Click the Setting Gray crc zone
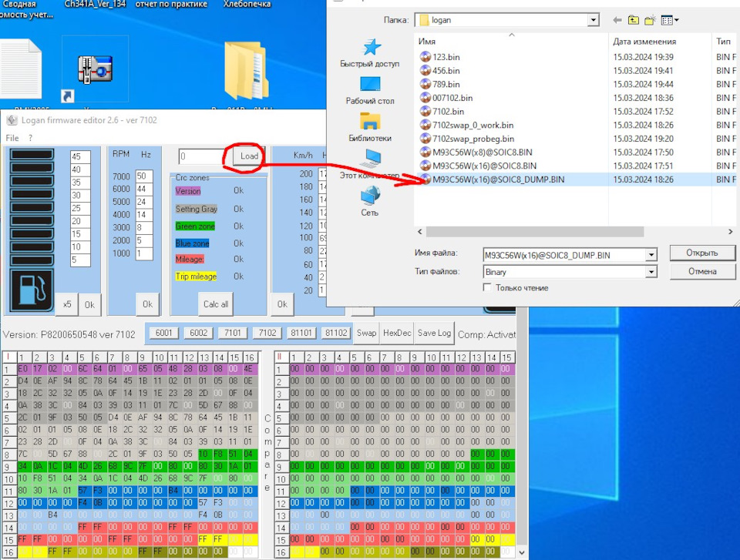The image size is (740, 560). (197, 209)
